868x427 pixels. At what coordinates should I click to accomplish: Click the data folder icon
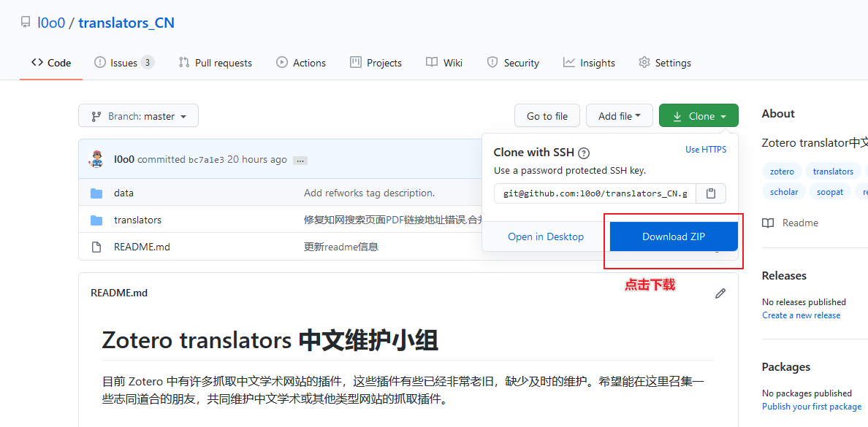96,193
